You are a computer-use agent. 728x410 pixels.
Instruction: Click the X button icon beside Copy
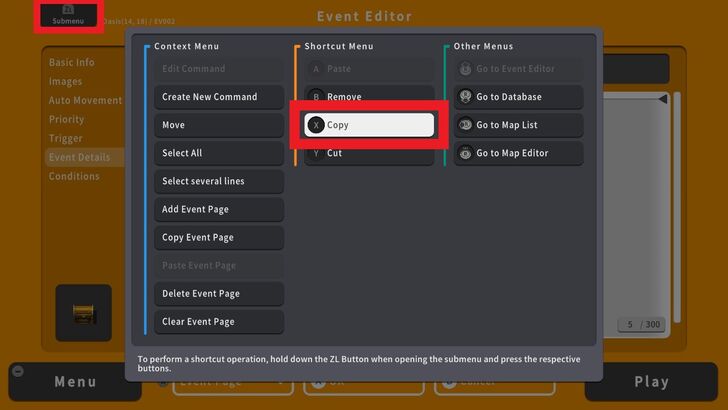tap(316, 125)
